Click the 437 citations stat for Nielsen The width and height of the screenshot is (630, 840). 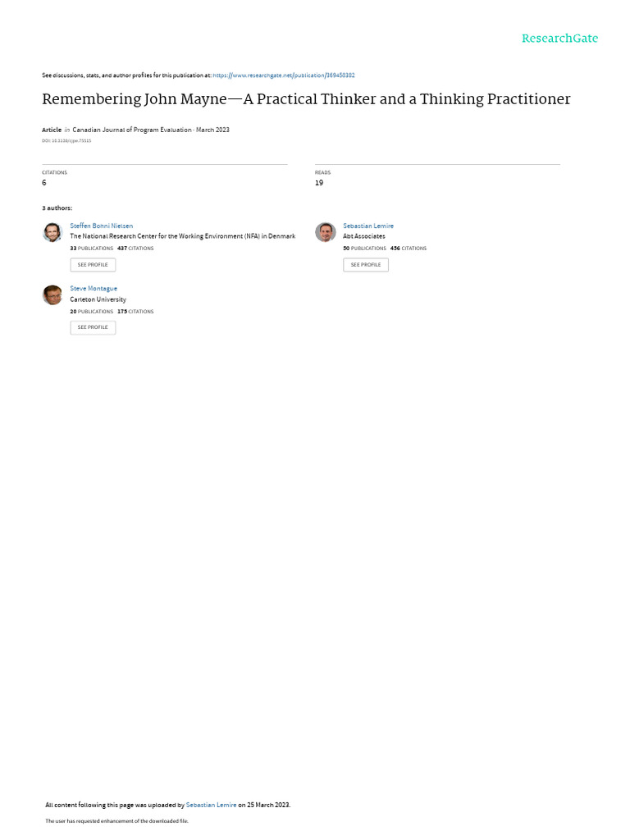(135, 249)
